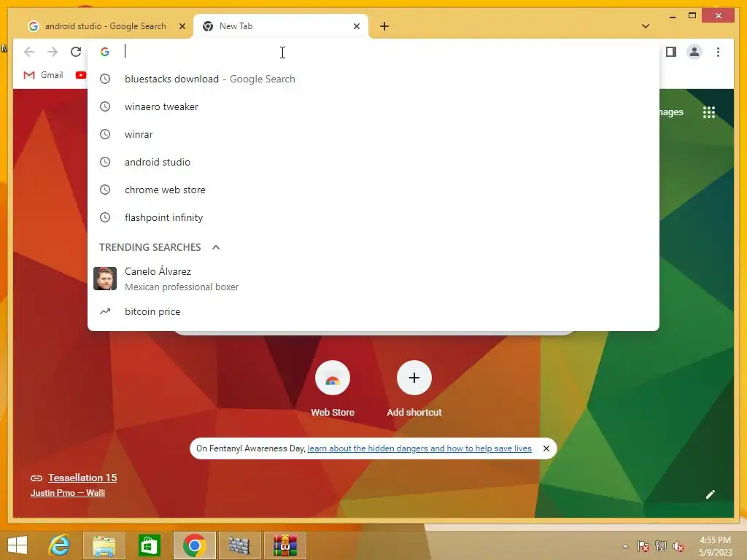Image resolution: width=747 pixels, height=560 pixels.
Task: Click the Chrome taskbar icon
Action: point(194,545)
